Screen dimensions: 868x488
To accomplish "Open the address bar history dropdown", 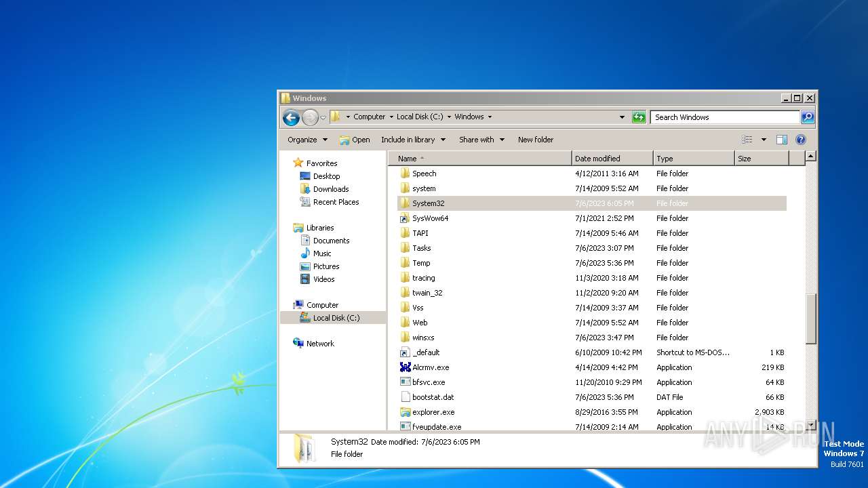I will [622, 117].
